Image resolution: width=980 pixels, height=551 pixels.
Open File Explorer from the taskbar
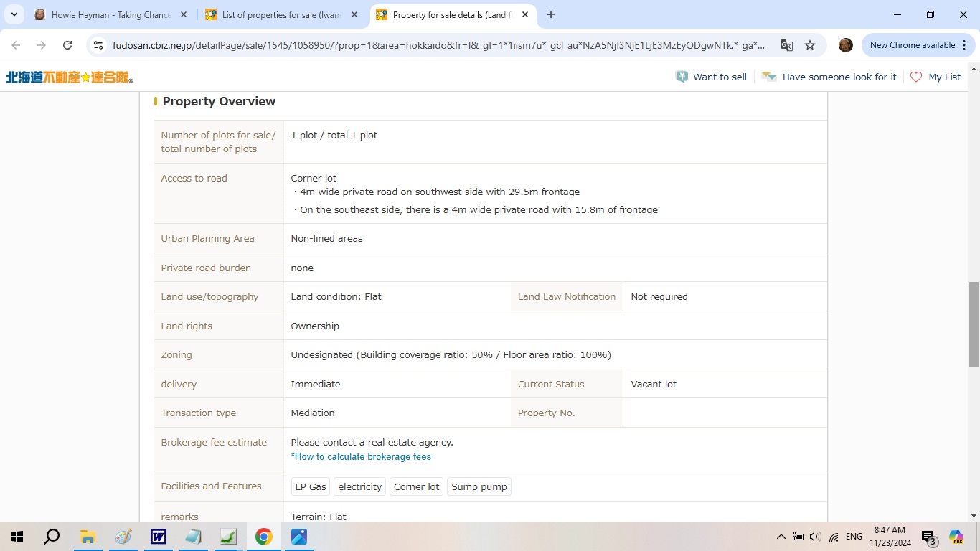[x=88, y=537]
